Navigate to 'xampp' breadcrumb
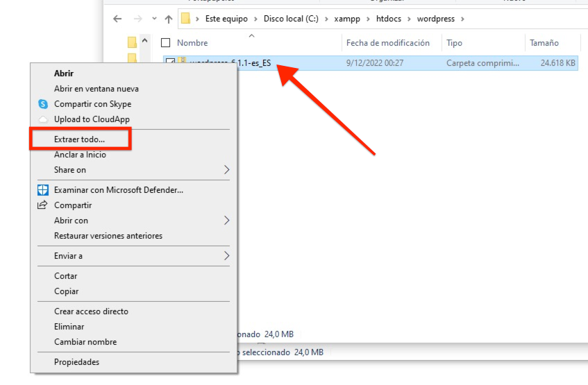Viewport: 588px width, 385px height. [x=347, y=19]
